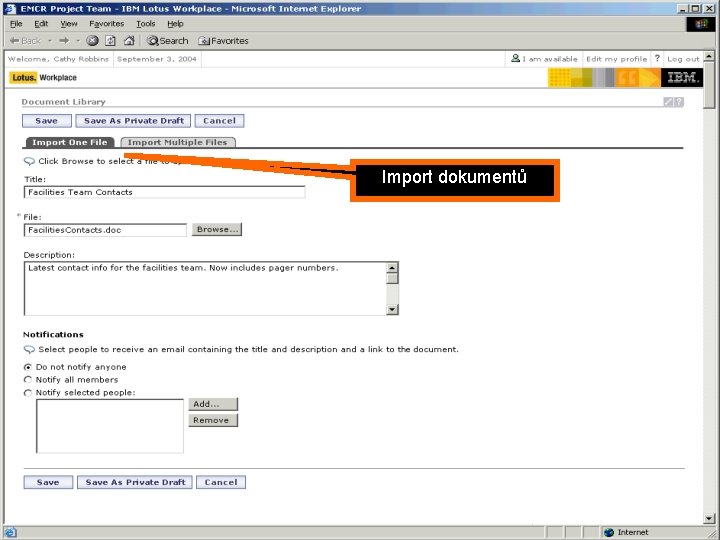Click the Refresh page icon
720x540 pixels.
pyautogui.click(x=111, y=41)
